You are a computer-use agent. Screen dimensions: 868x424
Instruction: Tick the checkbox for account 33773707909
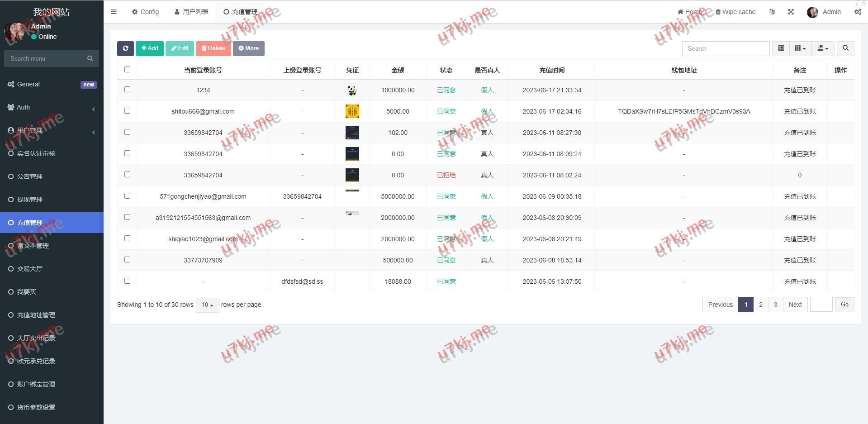point(127,260)
